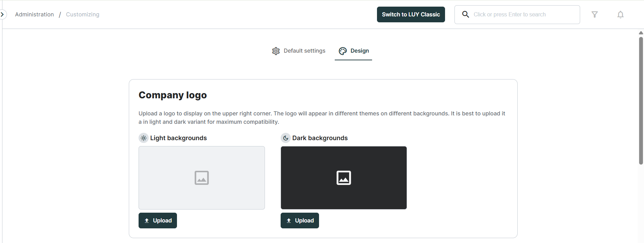This screenshot has height=243, width=644.
Task: Select the light background logo preview
Action: click(x=201, y=178)
